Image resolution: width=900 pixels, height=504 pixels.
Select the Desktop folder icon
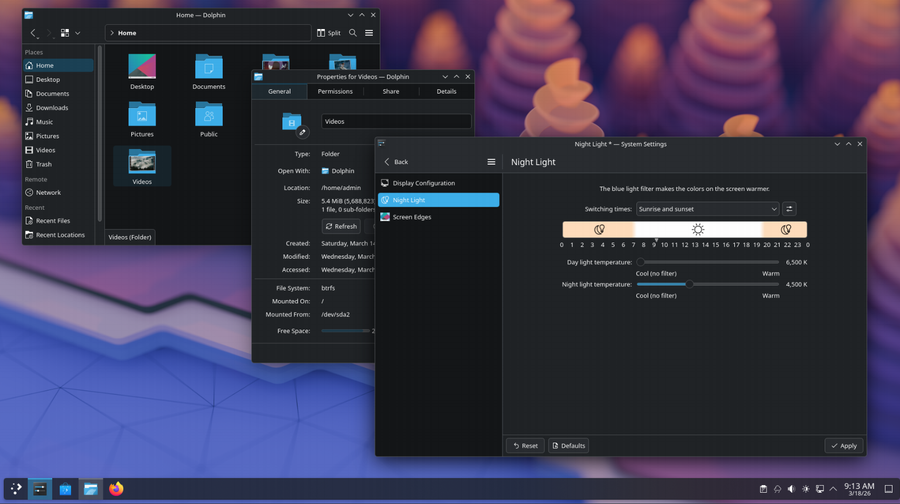[x=142, y=67]
